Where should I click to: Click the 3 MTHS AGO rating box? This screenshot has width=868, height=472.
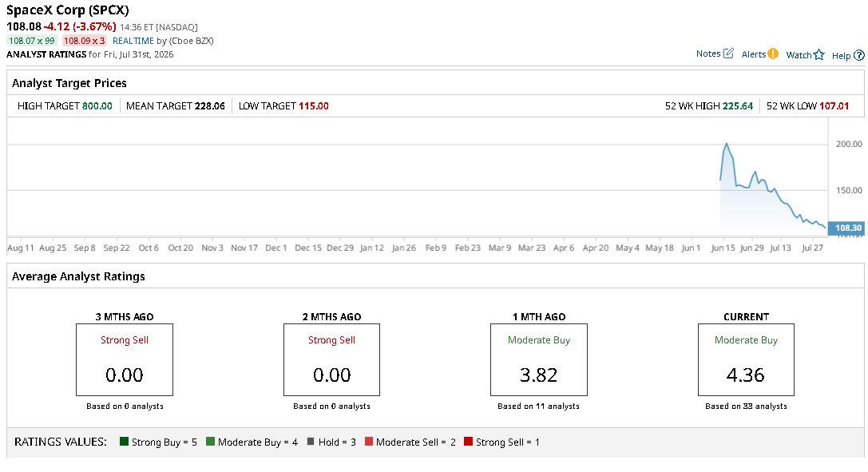tap(125, 359)
